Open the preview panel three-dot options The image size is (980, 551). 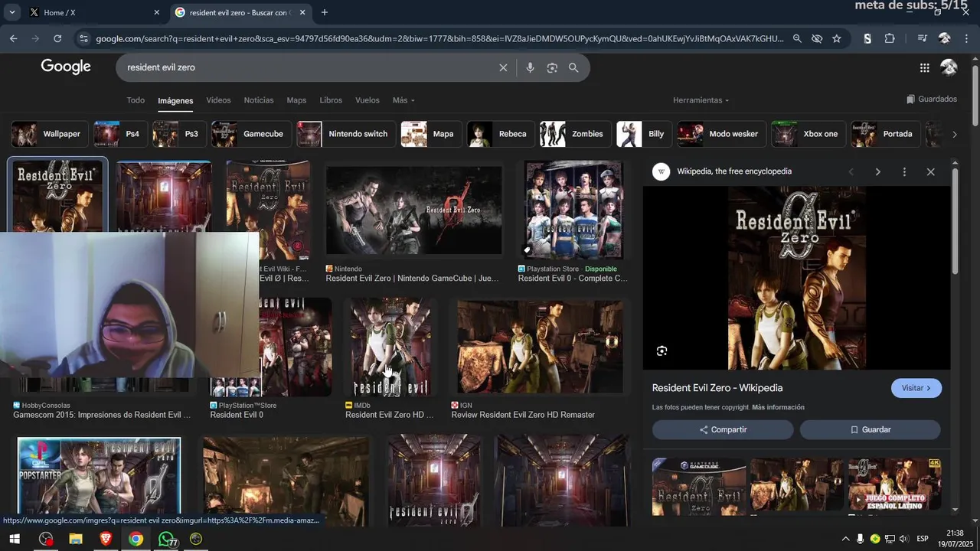pyautogui.click(x=904, y=171)
